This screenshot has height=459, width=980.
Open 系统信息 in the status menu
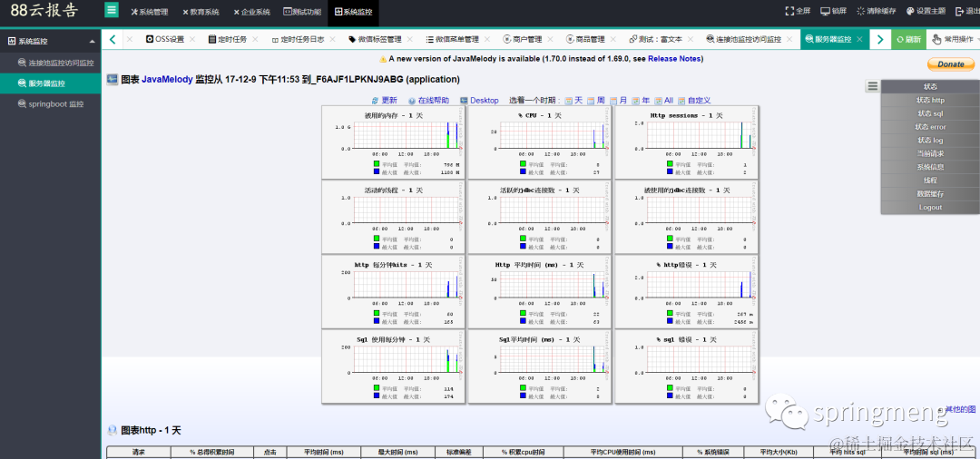coord(930,167)
